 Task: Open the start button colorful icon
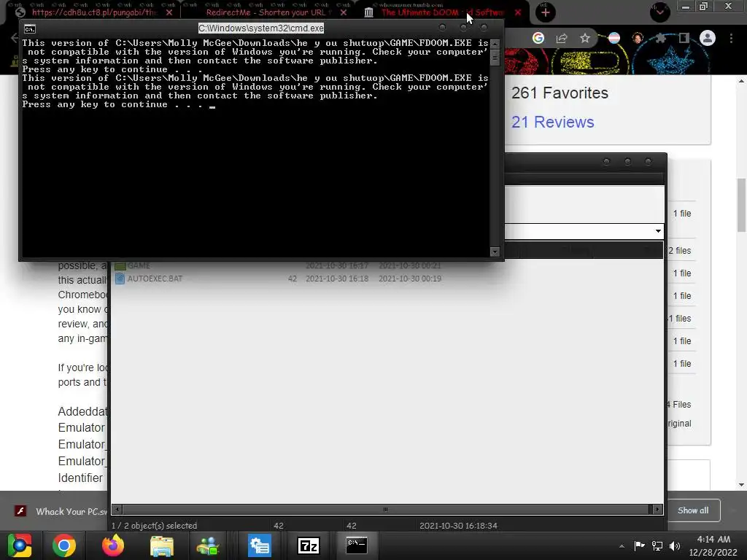tap(20, 545)
